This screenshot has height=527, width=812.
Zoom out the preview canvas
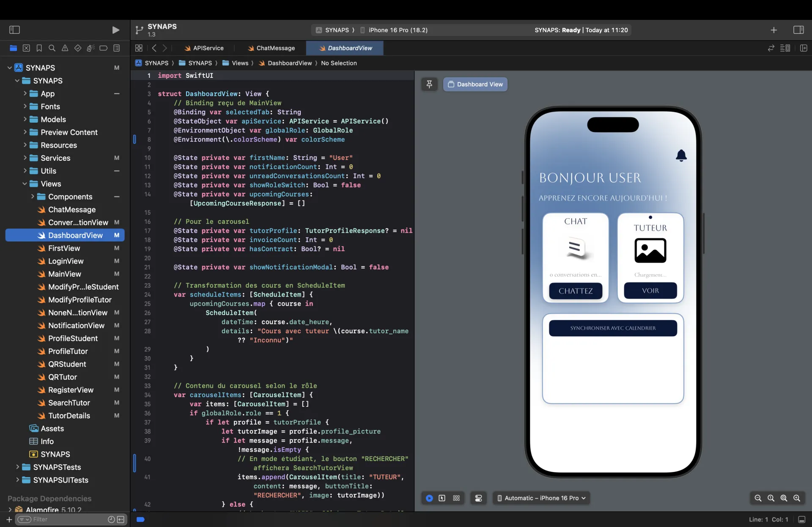(758, 498)
